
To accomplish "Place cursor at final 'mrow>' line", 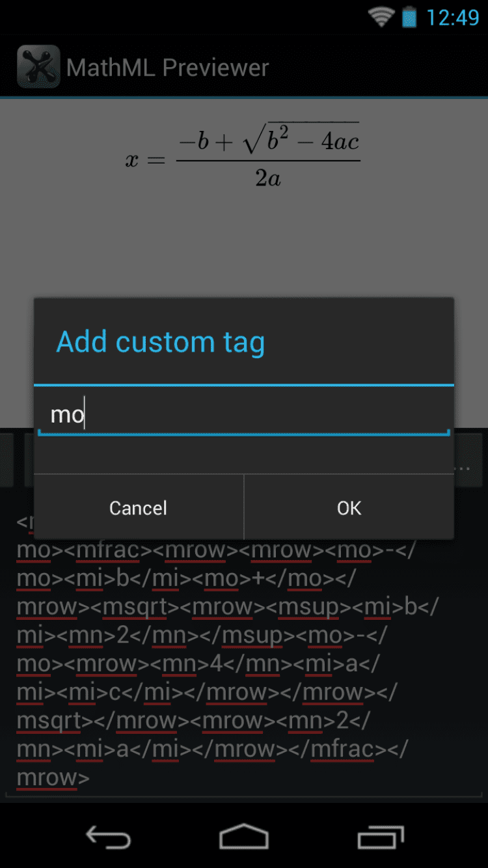I will 53,777.
